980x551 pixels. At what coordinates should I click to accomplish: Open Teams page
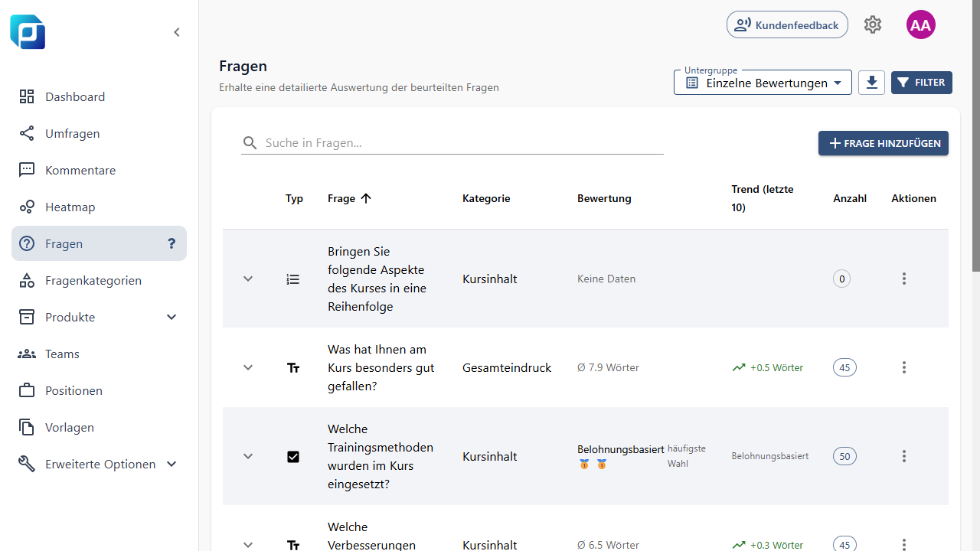(x=99, y=354)
